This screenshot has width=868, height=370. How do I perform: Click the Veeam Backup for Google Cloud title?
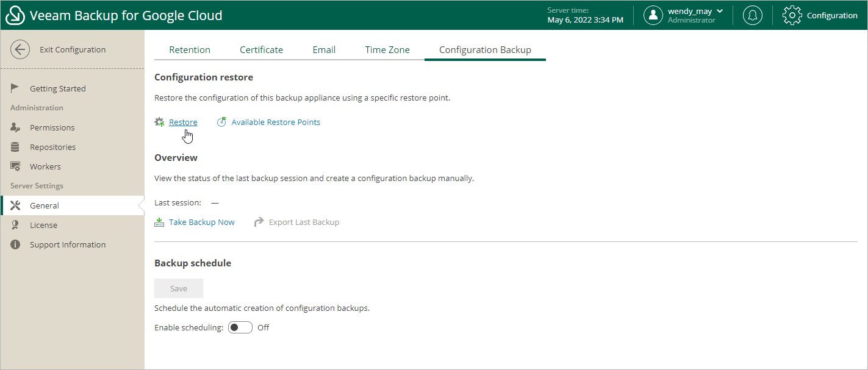click(x=126, y=15)
